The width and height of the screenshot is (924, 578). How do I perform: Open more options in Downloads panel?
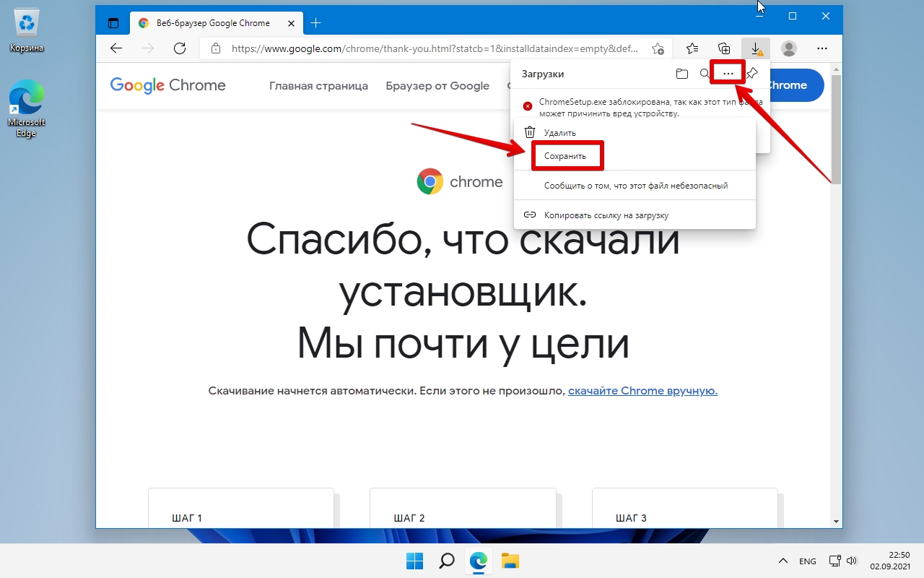[728, 74]
